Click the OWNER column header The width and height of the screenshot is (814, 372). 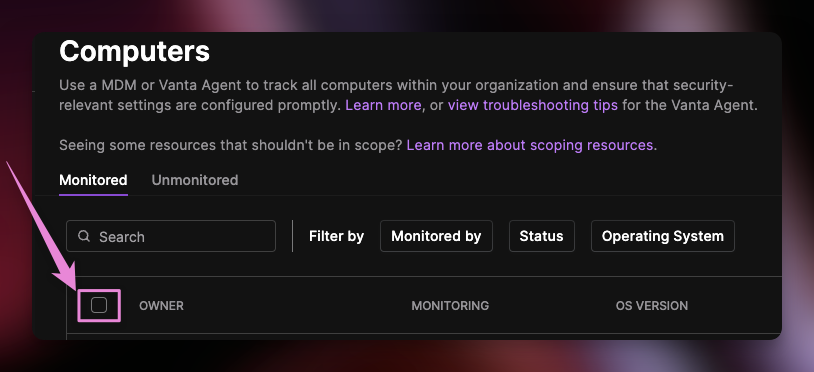pos(161,306)
